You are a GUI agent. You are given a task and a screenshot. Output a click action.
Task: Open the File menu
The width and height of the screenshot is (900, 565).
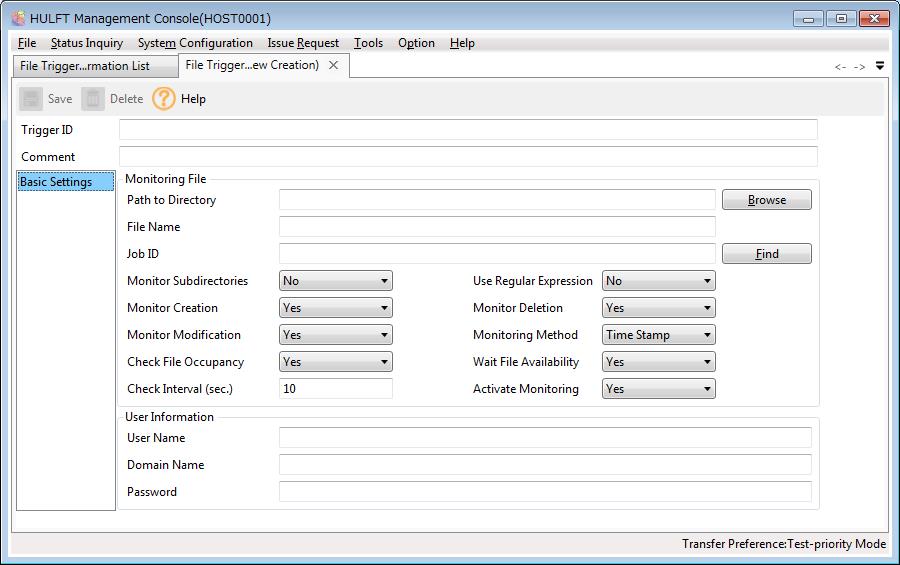27,43
